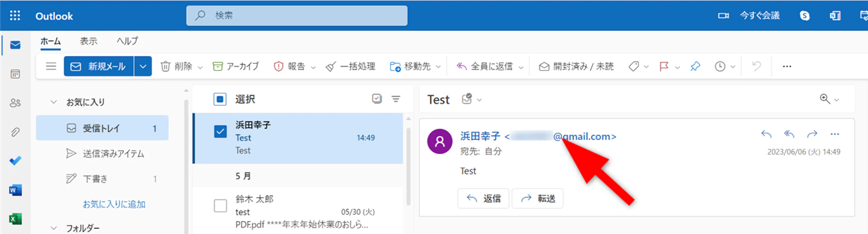Open the Word app from sidebar
868x234 pixels.
coord(15,190)
